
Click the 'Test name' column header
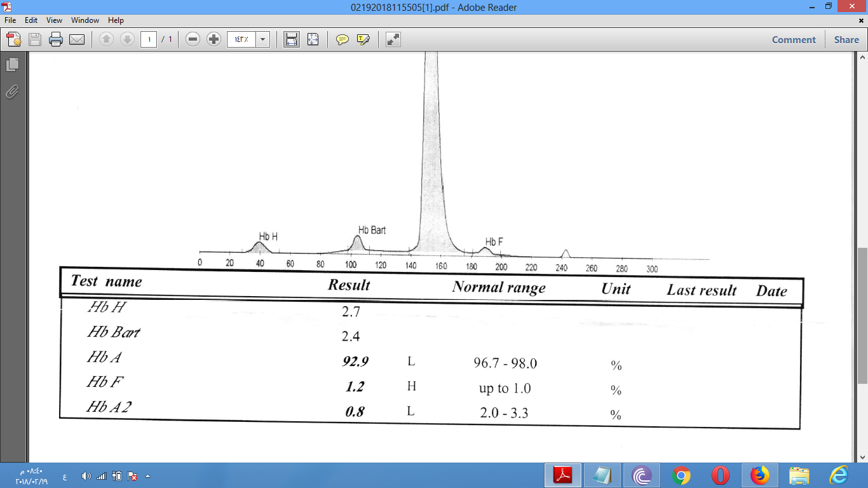tap(106, 281)
